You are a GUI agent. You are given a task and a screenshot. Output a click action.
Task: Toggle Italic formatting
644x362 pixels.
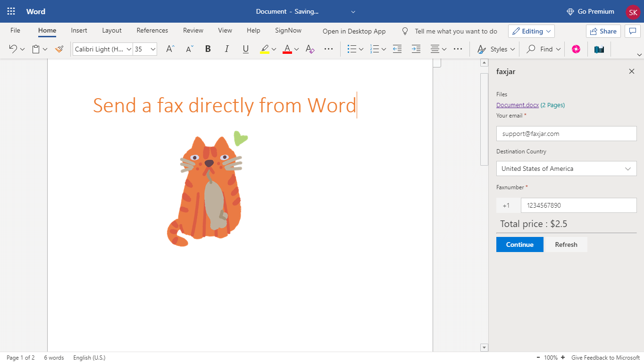point(226,49)
